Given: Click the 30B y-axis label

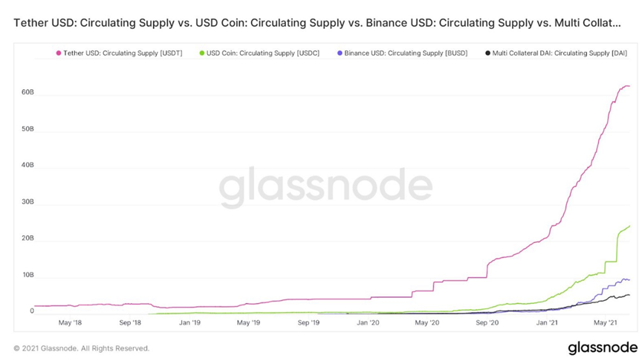Looking at the screenshot, I should tap(27, 202).
